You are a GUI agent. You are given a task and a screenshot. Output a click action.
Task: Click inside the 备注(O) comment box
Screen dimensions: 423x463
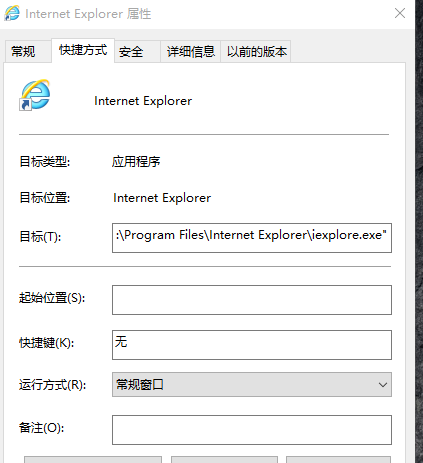tap(252, 430)
